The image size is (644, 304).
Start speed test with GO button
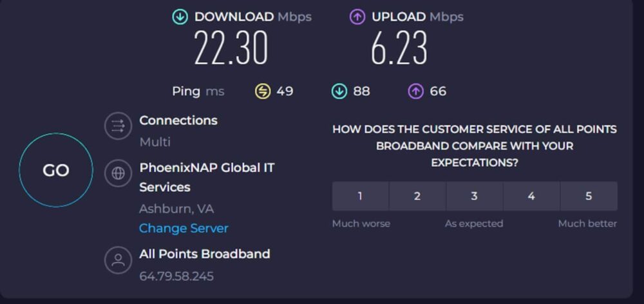point(56,170)
